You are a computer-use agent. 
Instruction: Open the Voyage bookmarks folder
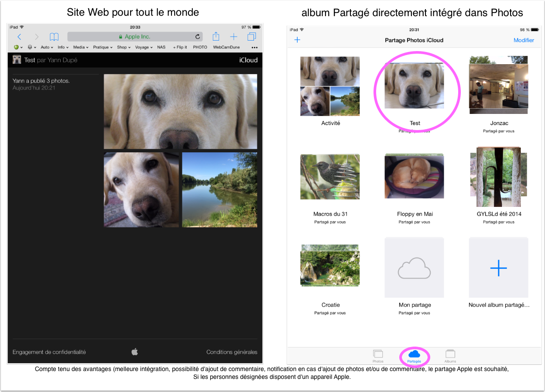pos(144,47)
